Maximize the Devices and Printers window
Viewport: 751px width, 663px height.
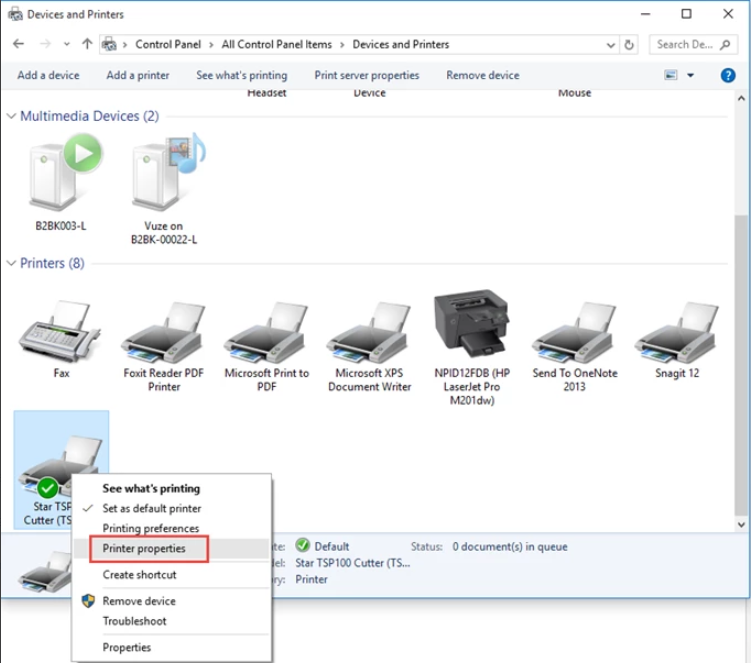pos(686,14)
